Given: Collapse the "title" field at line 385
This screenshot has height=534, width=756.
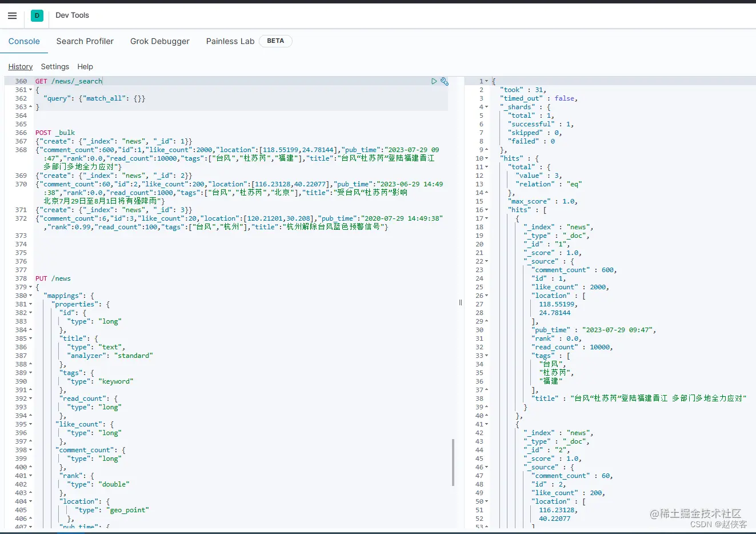Looking at the screenshot, I should (31, 338).
